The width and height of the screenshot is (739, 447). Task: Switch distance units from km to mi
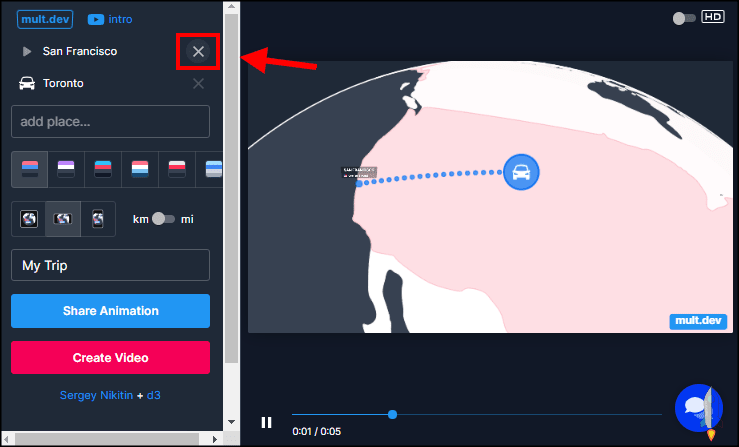point(164,219)
